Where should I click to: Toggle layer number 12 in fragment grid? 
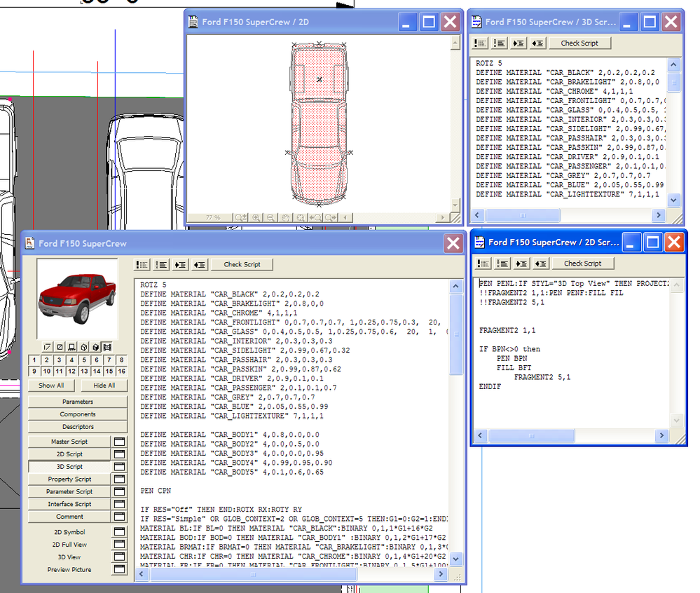(x=71, y=371)
